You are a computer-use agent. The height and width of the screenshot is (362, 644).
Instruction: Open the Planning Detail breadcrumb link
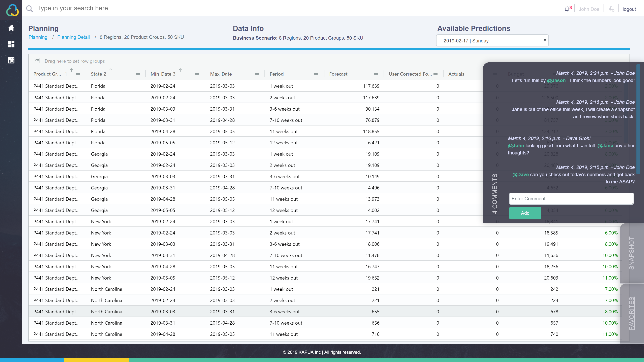click(x=73, y=37)
